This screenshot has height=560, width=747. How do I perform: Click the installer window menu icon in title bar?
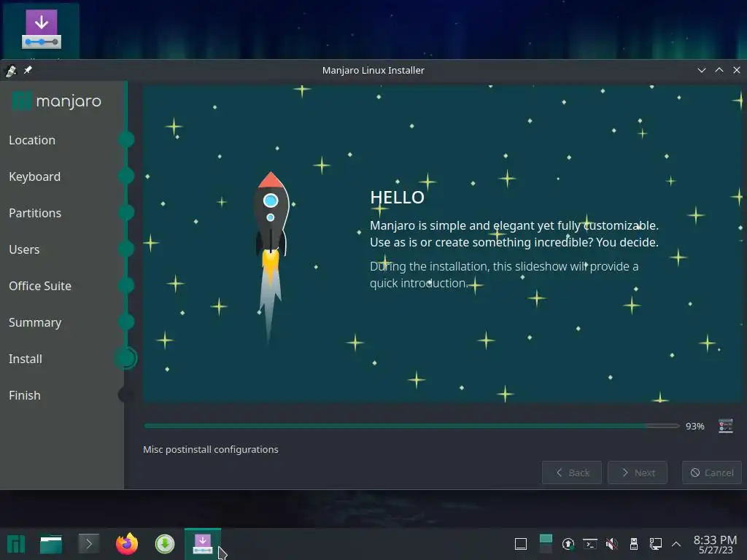click(x=11, y=71)
